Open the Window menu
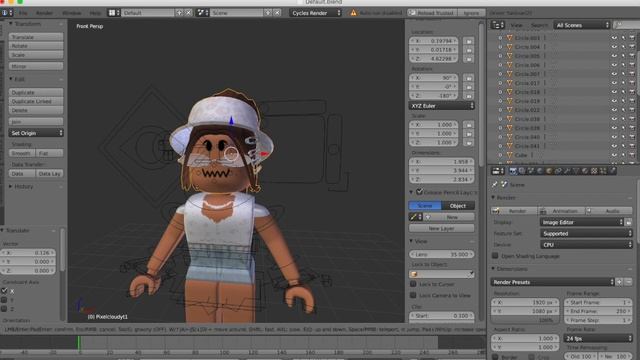The width and height of the screenshot is (640, 360). (x=71, y=13)
